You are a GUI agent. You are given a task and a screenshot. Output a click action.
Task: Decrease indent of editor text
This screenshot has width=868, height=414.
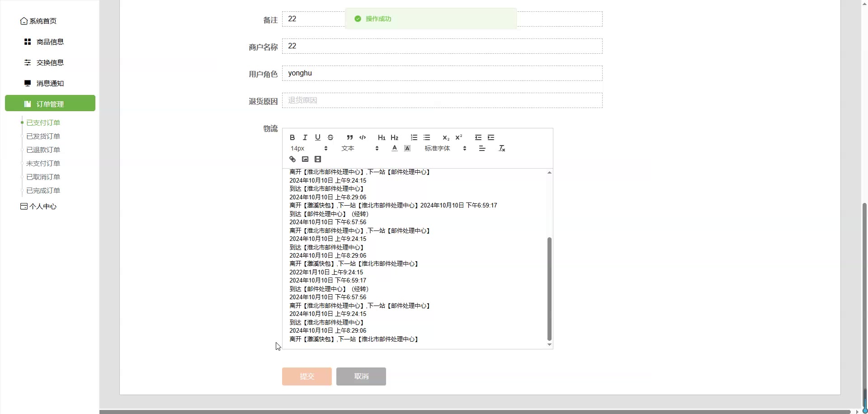pyautogui.click(x=478, y=137)
